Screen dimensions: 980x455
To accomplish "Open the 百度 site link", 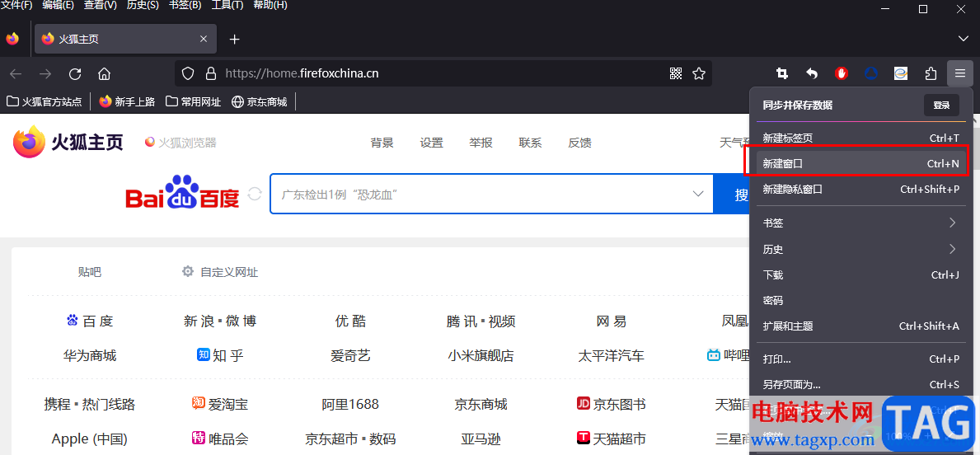I will pyautogui.click(x=89, y=321).
